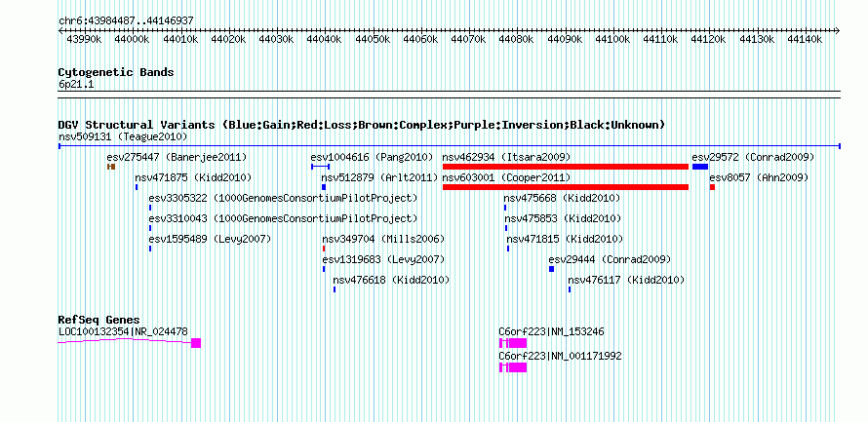Screen dimensions: 868x422
Task: Click the esv3310043 variant label
Action: (283, 218)
